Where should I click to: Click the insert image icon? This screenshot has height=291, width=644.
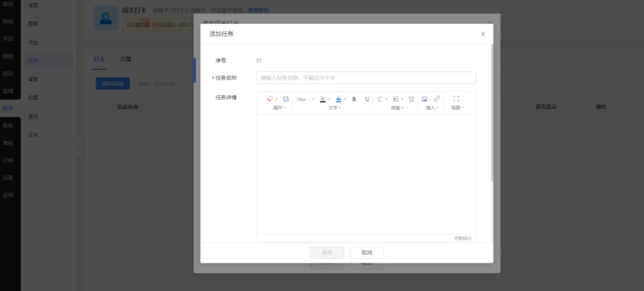coord(425,99)
